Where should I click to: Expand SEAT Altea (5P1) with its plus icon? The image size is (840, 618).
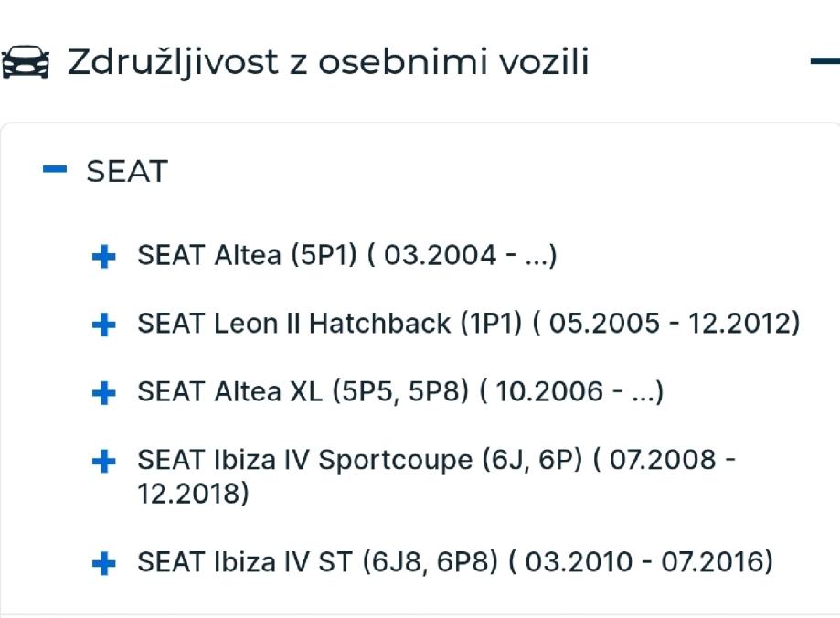click(104, 257)
